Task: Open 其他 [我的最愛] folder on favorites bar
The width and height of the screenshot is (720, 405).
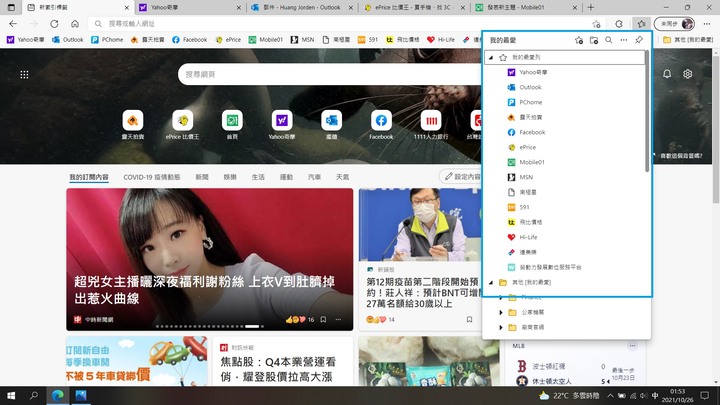Action: (688, 40)
